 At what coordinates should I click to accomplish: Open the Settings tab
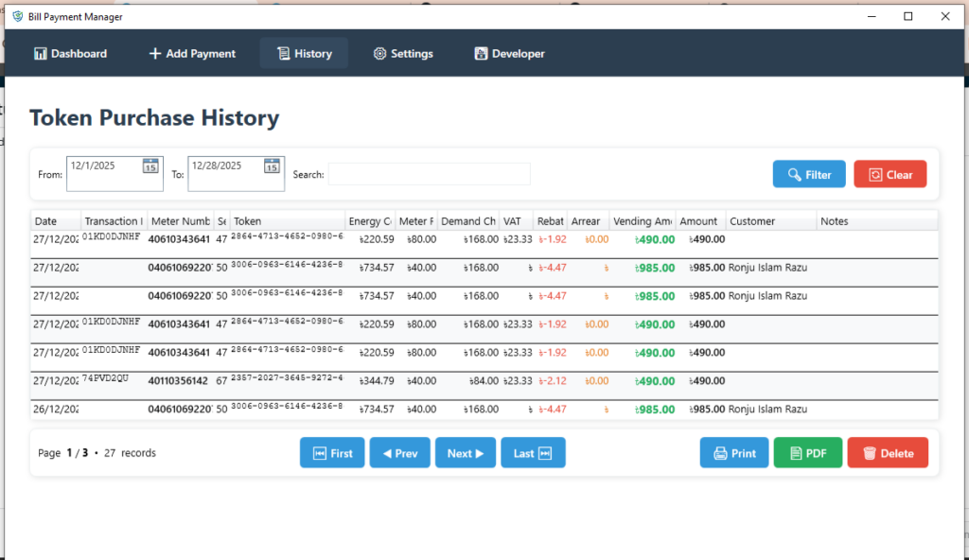click(x=403, y=54)
